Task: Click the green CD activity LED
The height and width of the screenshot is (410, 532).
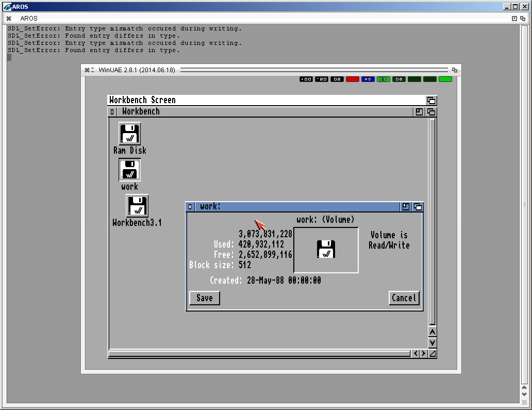Action: (384, 79)
